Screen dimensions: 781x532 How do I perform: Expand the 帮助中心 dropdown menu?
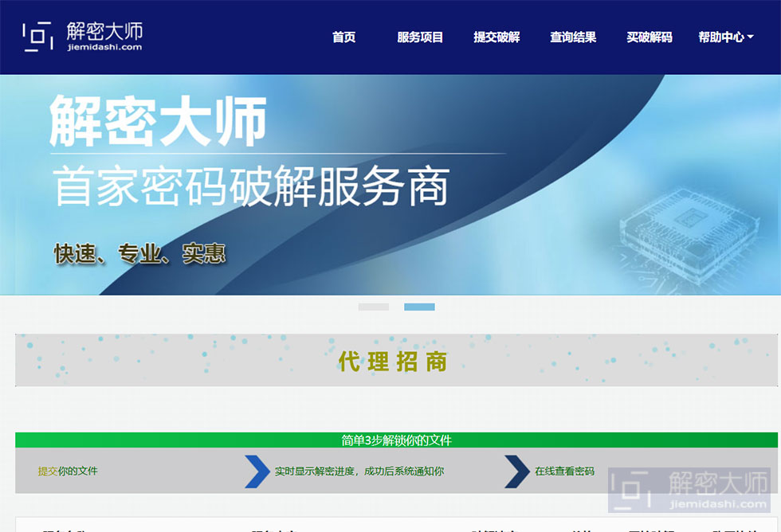[726, 37]
